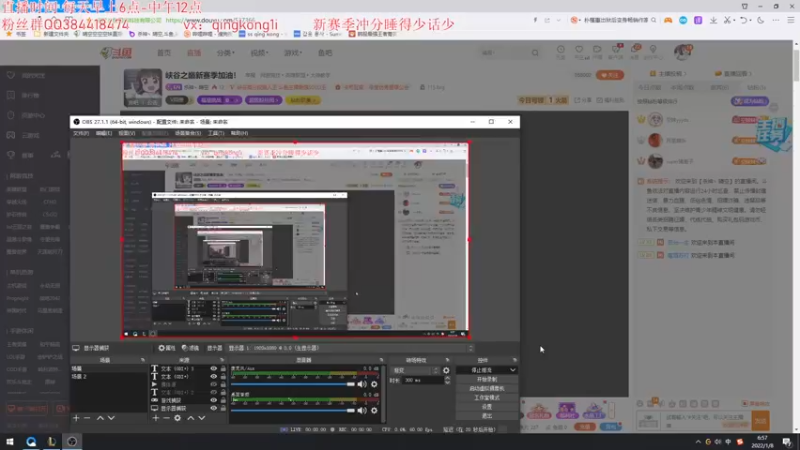
Task: Open the display selection dropdown in source toolbar
Action: pos(351,348)
